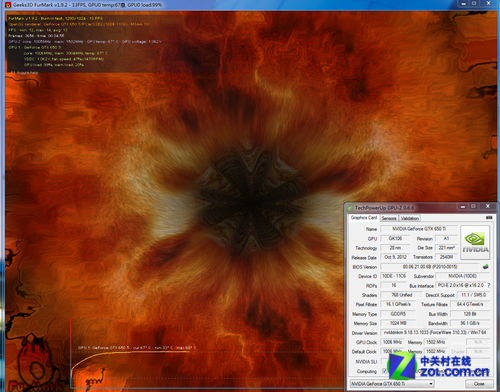
Task: Click the Pixel Fillrate value '16.1 GPixel/s'
Action: (398, 304)
